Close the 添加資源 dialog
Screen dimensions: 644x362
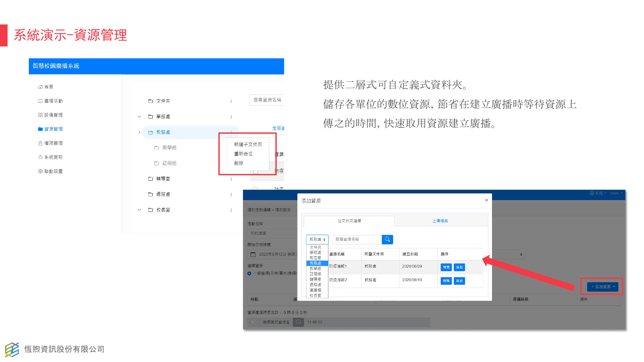click(486, 200)
